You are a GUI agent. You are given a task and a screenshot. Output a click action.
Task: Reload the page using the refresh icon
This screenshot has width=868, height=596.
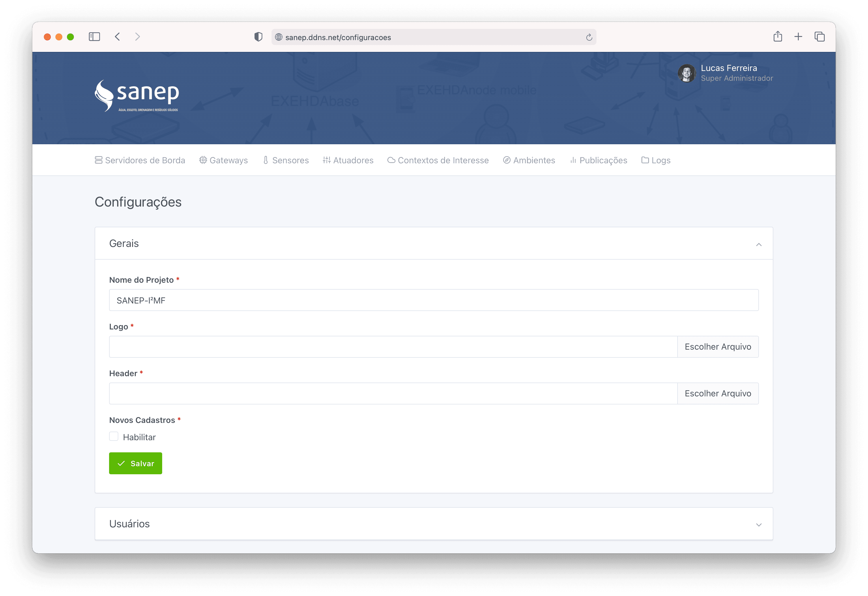point(589,37)
